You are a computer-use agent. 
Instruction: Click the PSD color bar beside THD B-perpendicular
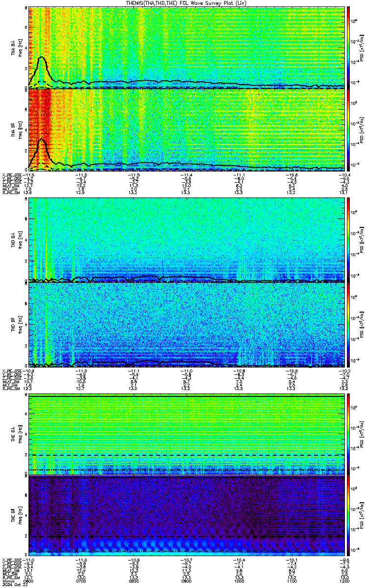point(348,240)
